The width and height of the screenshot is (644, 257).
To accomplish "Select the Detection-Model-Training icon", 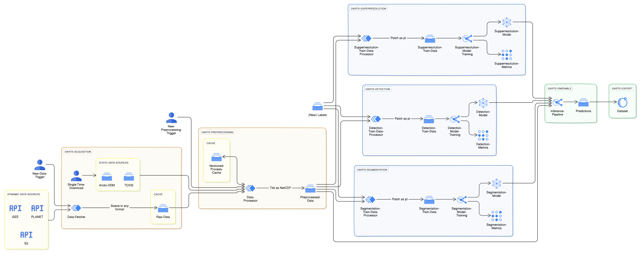I will click(x=455, y=119).
